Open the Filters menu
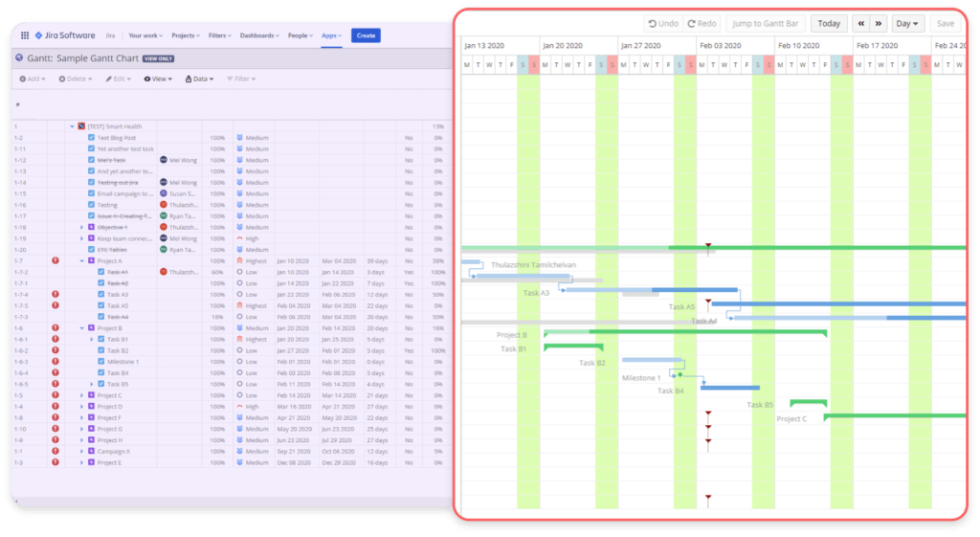Screen dimensions: 980x537 (x=219, y=35)
